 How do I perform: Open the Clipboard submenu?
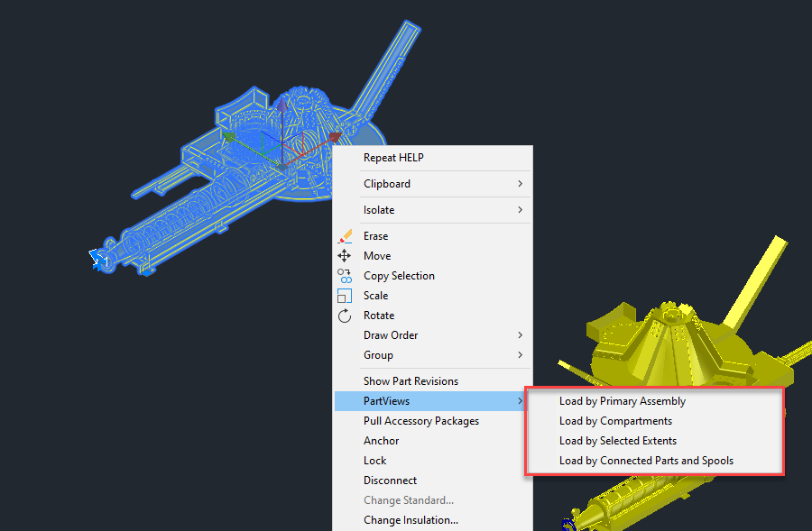click(433, 184)
